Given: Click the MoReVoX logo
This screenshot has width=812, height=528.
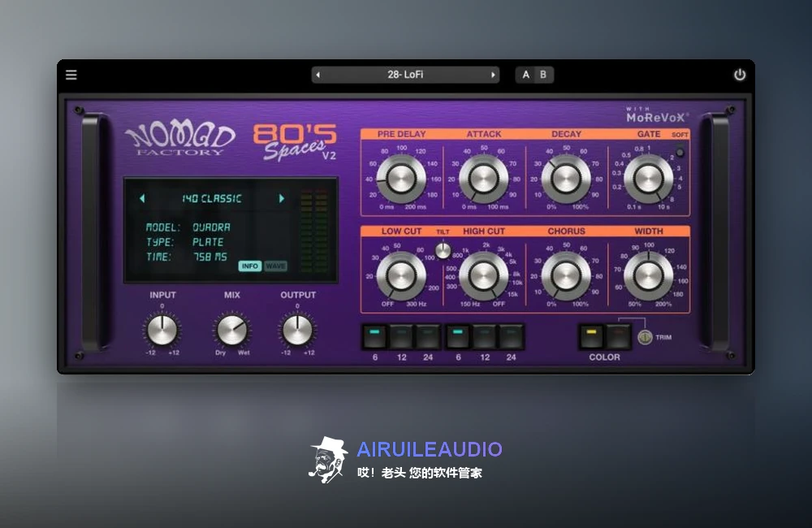Looking at the screenshot, I should [658, 115].
